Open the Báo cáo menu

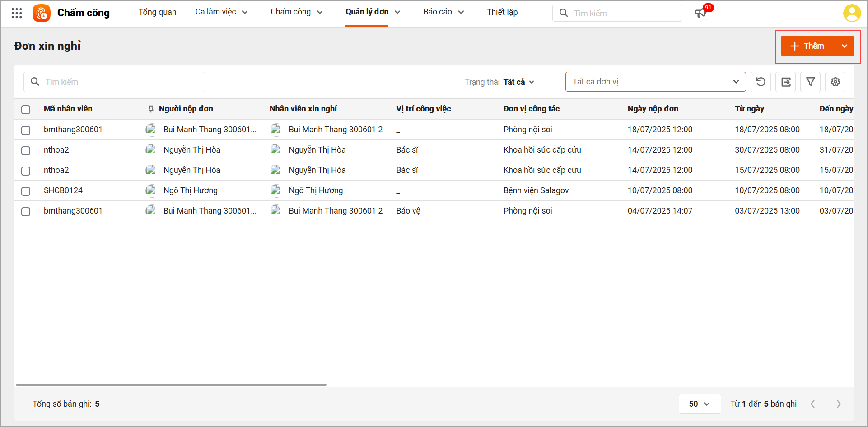click(443, 12)
